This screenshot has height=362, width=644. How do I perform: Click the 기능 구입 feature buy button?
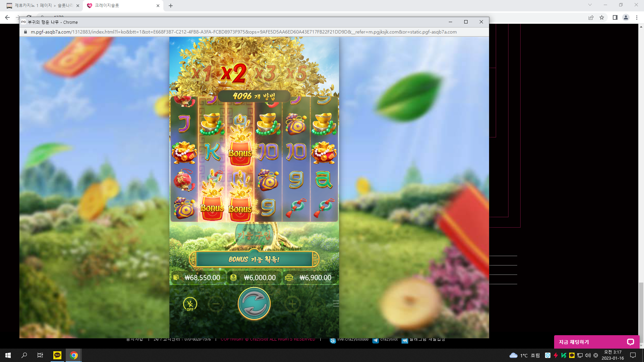tap(254, 235)
